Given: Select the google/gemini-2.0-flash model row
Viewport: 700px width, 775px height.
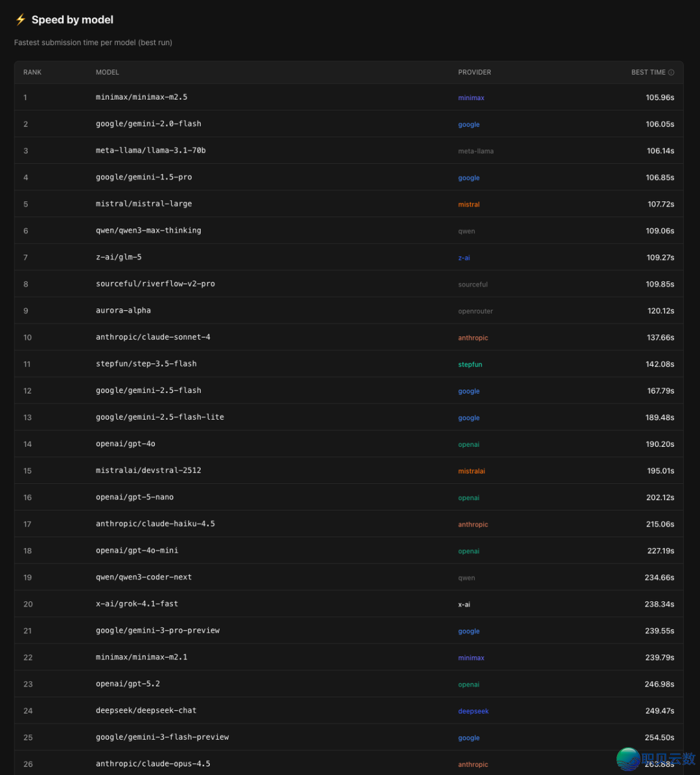Looking at the screenshot, I should [148, 124].
